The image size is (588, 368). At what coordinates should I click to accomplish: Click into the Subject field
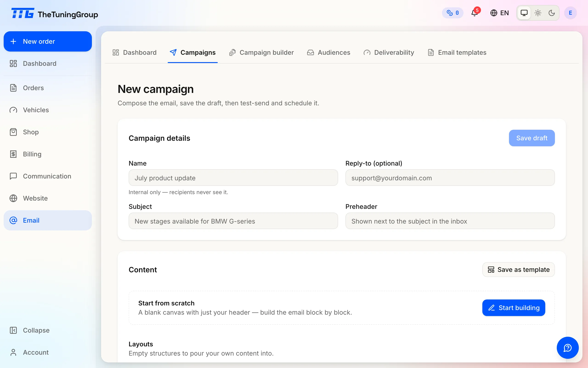tap(233, 221)
